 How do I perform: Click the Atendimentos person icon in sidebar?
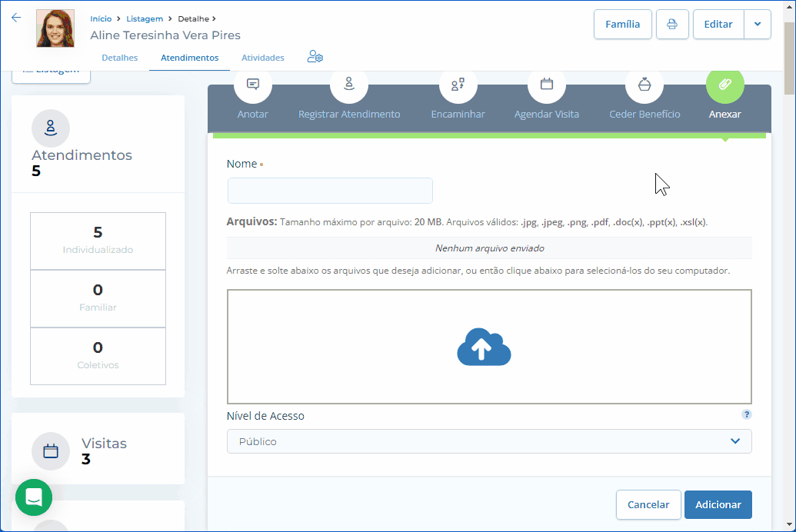coord(51,128)
